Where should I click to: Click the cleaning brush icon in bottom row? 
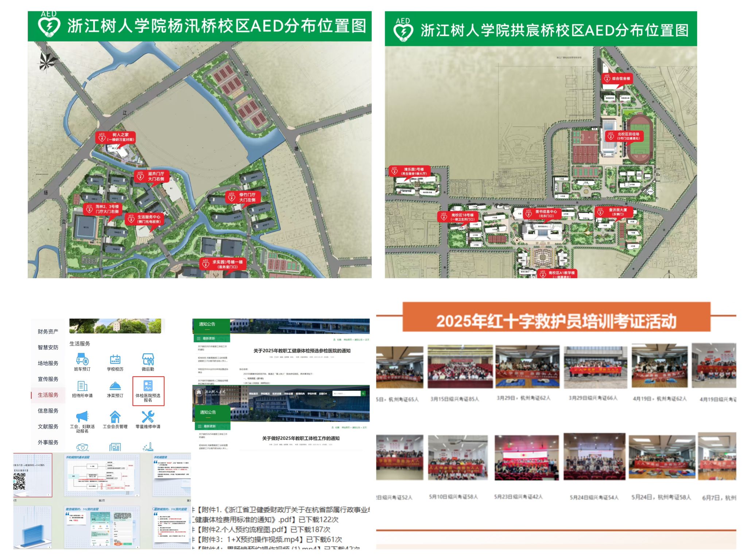click(x=148, y=447)
